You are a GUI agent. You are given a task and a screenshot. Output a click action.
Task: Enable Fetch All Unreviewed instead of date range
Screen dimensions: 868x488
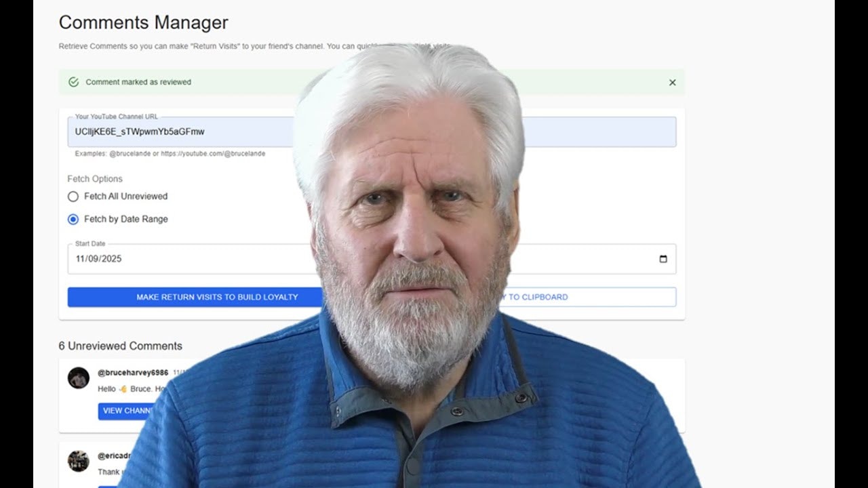click(x=73, y=197)
